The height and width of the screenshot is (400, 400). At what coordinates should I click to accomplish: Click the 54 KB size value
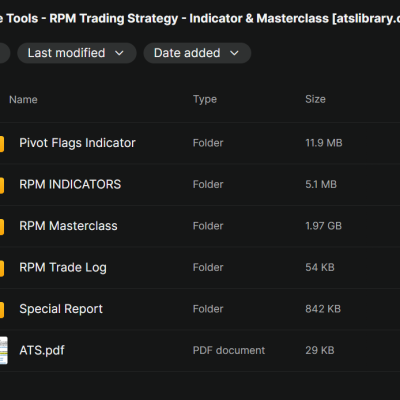(x=320, y=267)
